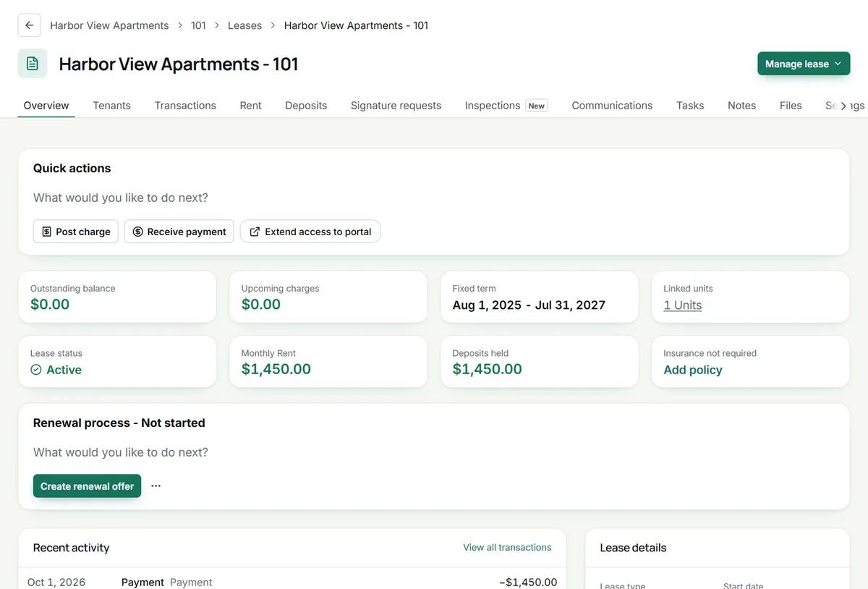The height and width of the screenshot is (589, 868).
Task: Open the Deposits tab
Action: pyautogui.click(x=306, y=106)
